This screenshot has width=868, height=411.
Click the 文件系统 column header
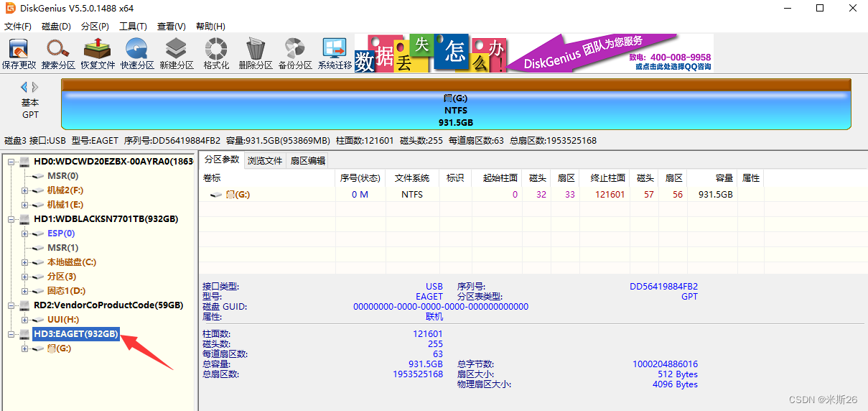tap(412, 177)
